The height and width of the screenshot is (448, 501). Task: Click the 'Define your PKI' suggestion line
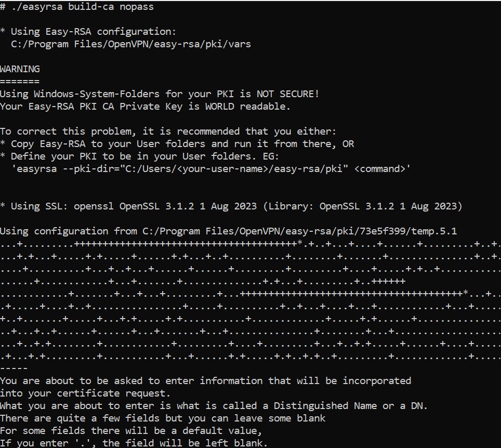pos(139,156)
